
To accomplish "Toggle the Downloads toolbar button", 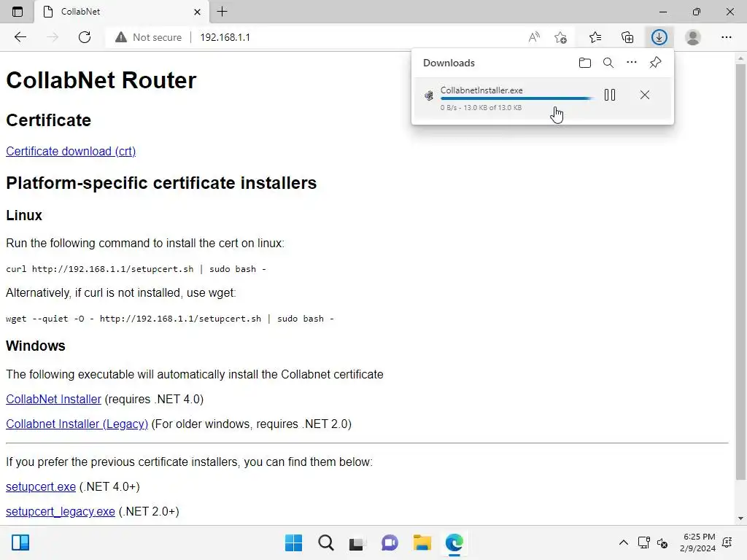I will [659, 37].
